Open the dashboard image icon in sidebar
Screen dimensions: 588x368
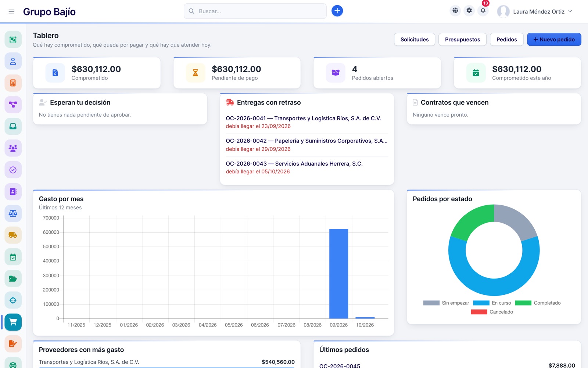click(x=13, y=39)
